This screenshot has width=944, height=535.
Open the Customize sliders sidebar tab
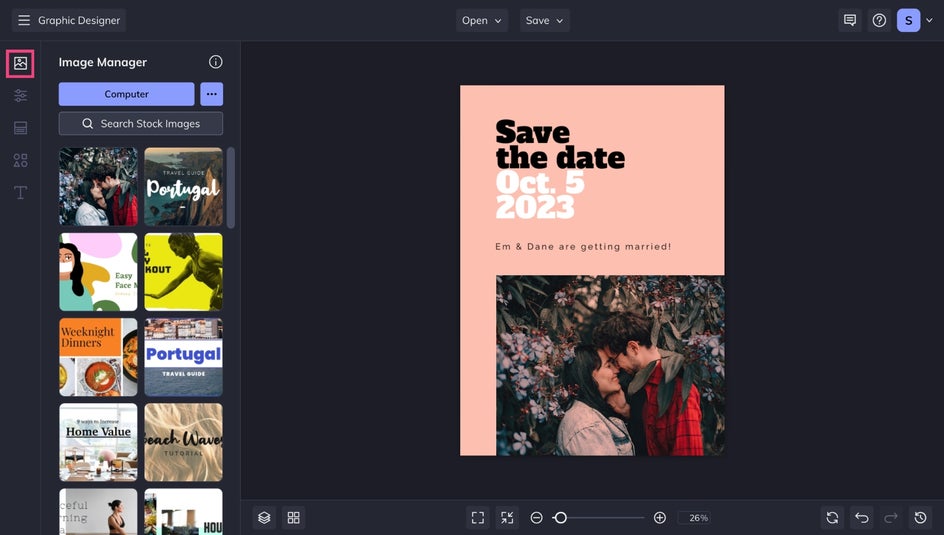pyautogui.click(x=20, y=96)
